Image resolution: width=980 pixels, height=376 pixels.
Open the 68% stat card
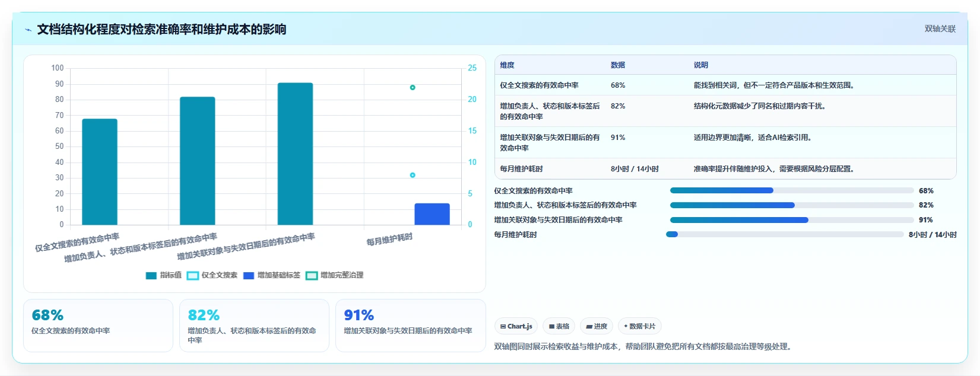[x=98, y=326]
